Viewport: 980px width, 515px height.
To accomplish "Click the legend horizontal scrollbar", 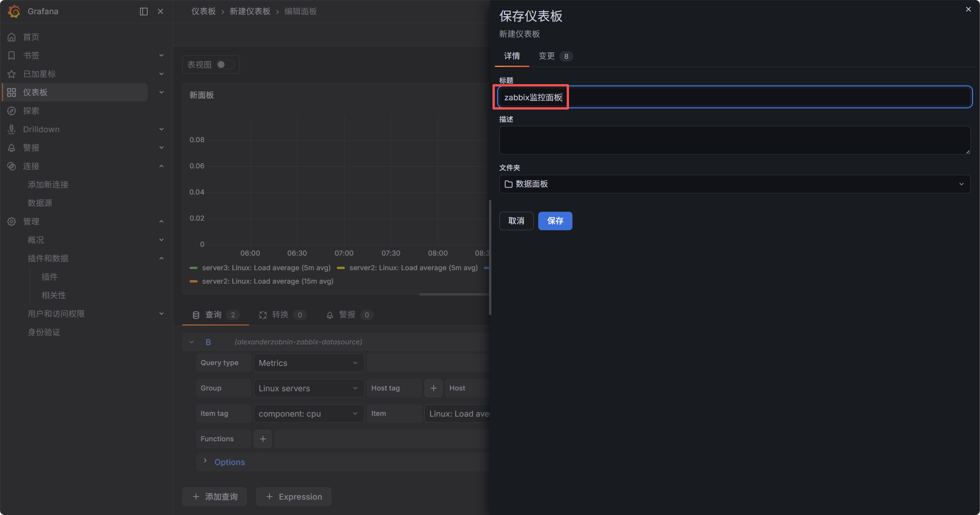I will tap(454, 294).
